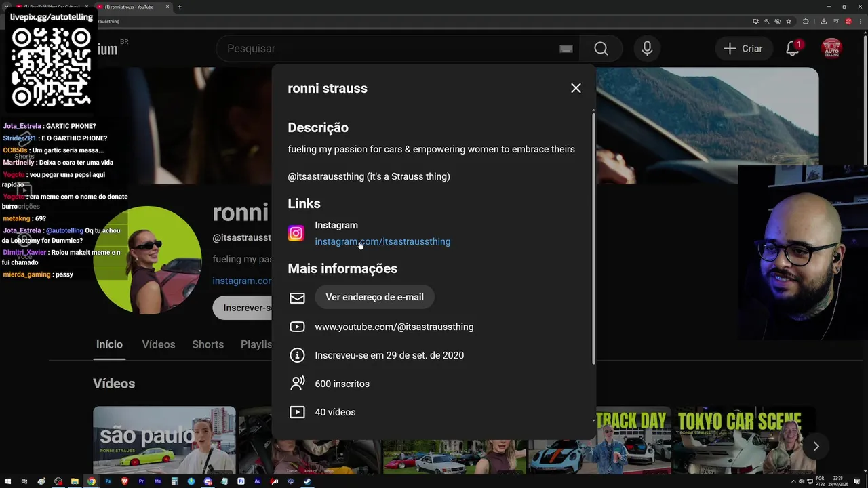Open the Windows action center notifications

tap(858, 481)
